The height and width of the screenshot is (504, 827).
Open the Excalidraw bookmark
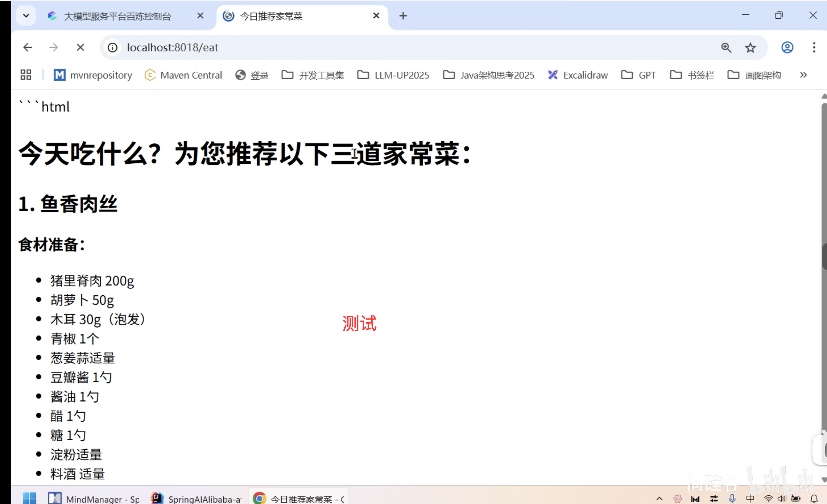(578, 75)
